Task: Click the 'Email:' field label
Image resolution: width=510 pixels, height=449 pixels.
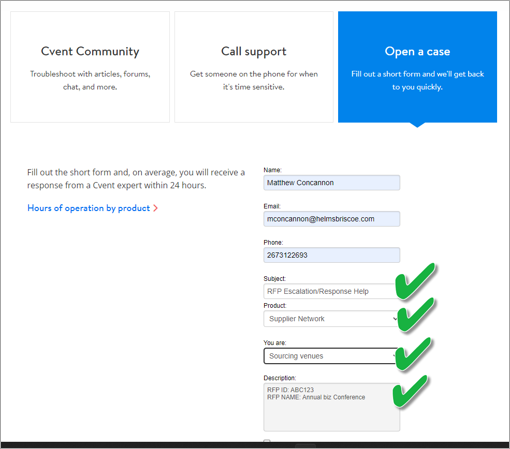Action: point(272,206)
